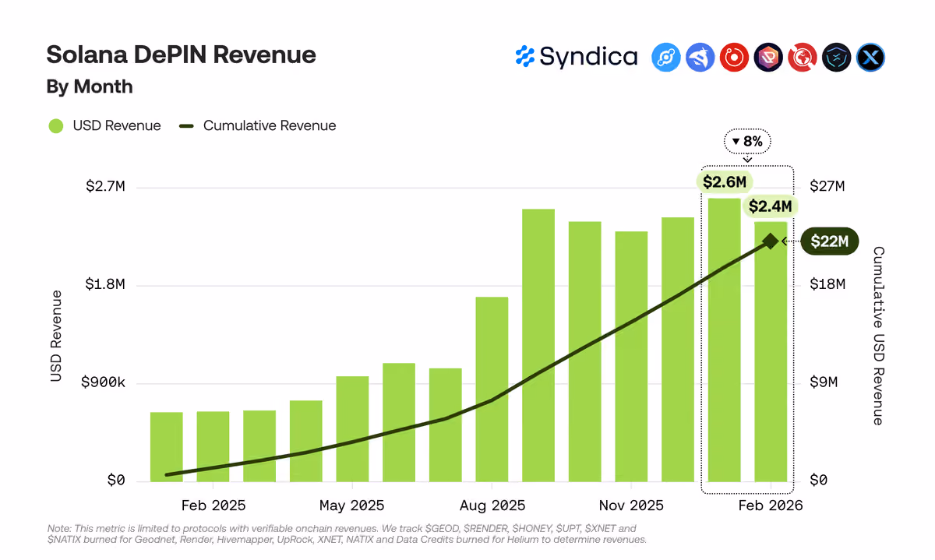Click the Cumulative USD Revenue axis title
935x560 pixels.
[x=878, y=336]
